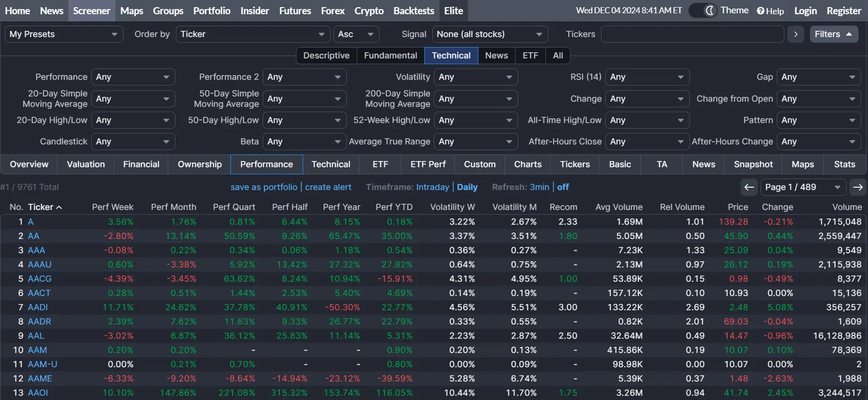Click the create alert link

(x=328, y=187)
